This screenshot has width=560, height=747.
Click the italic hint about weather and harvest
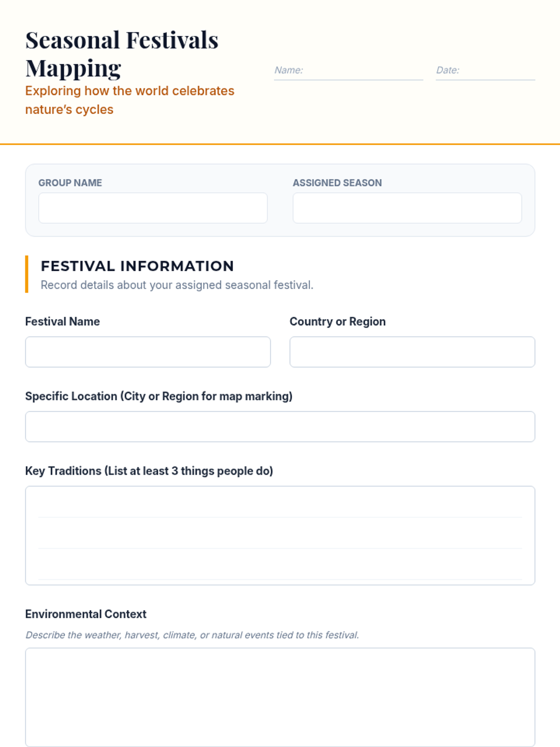click(192, 635)
